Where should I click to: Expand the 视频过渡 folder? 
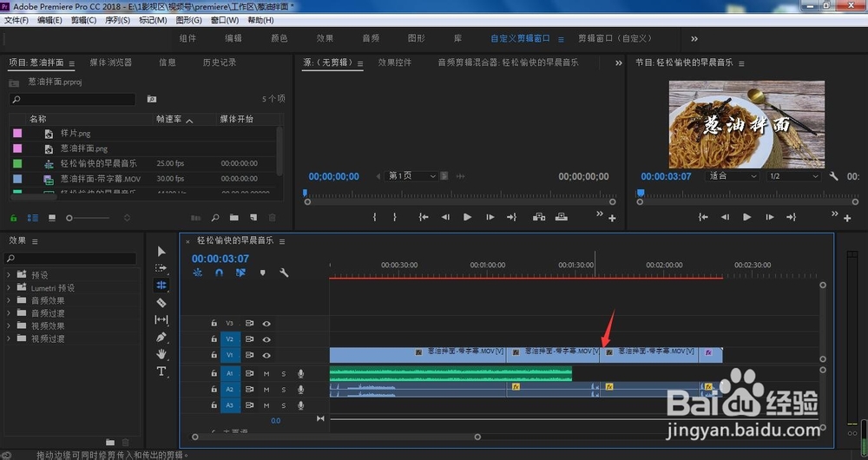click(9, 338)
